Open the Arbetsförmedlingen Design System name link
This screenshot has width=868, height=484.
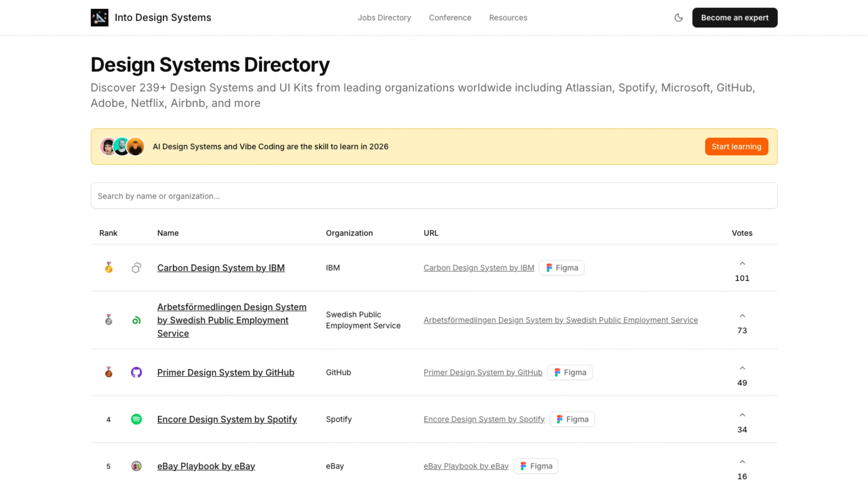[232, 320]
